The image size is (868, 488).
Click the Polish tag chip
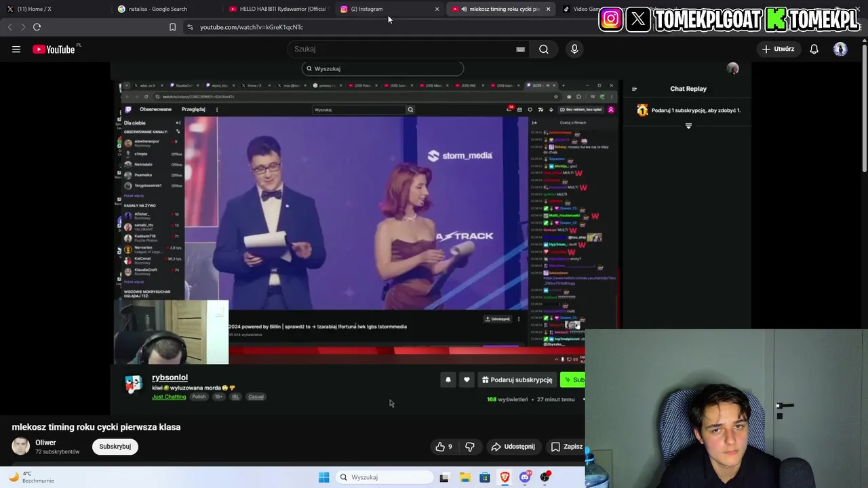click(x=199, y=396)
